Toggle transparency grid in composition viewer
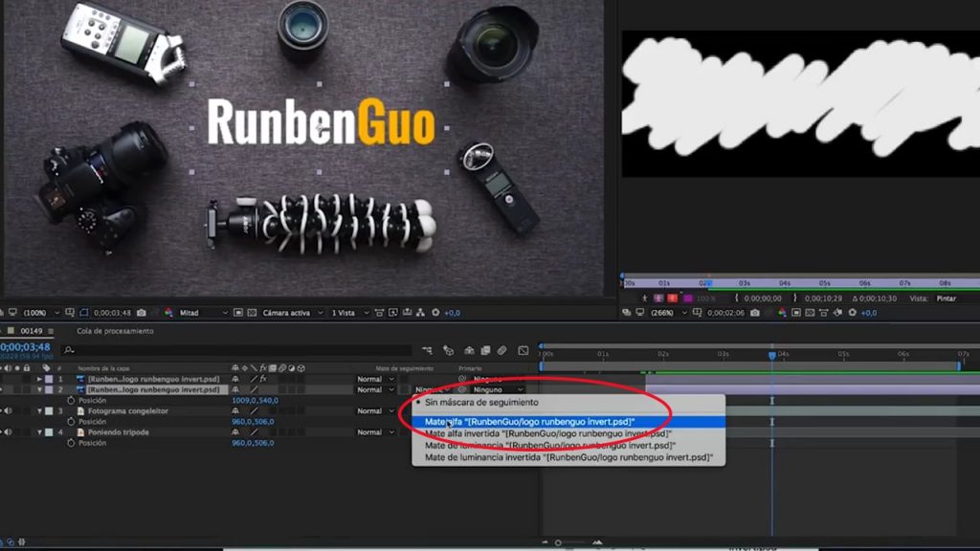 pos(252,313)
